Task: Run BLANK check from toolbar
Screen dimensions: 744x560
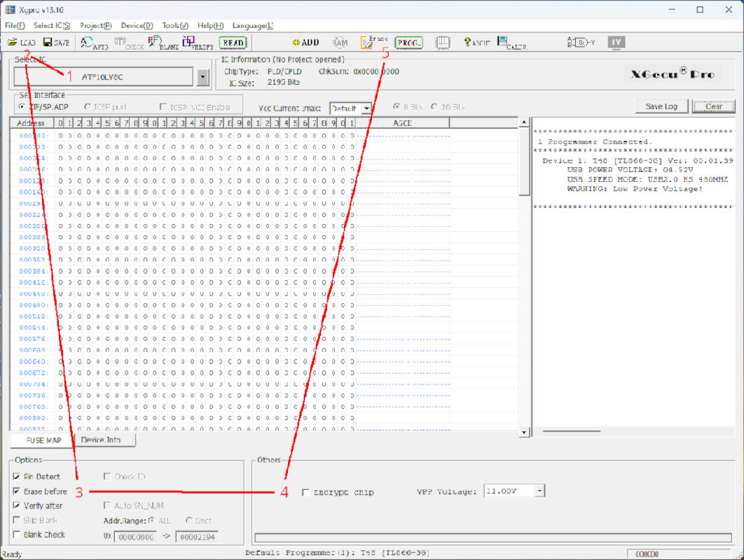Action: click(x=163, y=43)
